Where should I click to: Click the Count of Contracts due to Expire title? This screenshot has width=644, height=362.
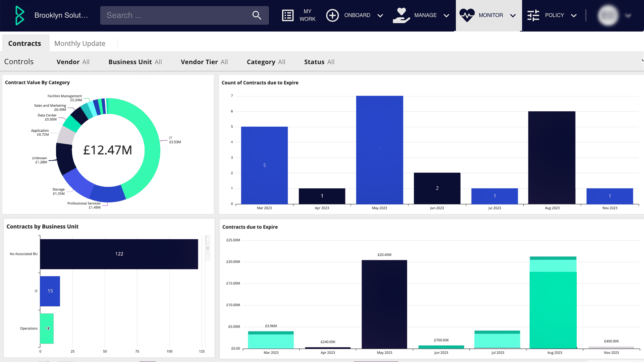(x=260, y=83)
